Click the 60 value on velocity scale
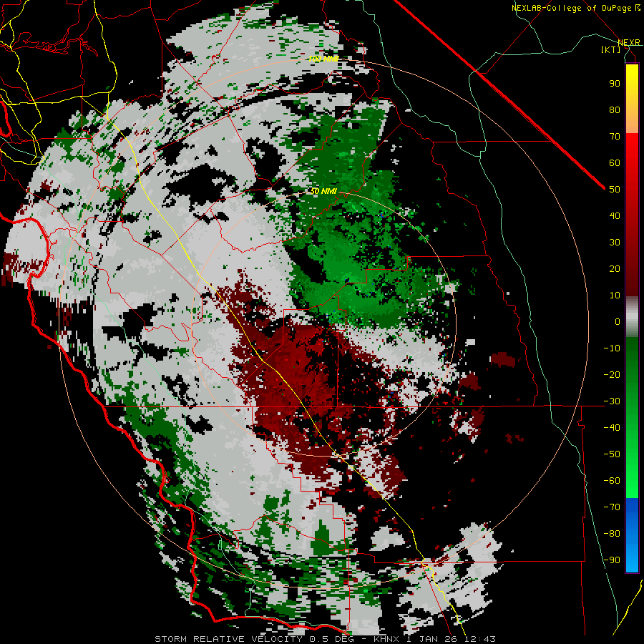644x644 pixels. coord(615,162)
